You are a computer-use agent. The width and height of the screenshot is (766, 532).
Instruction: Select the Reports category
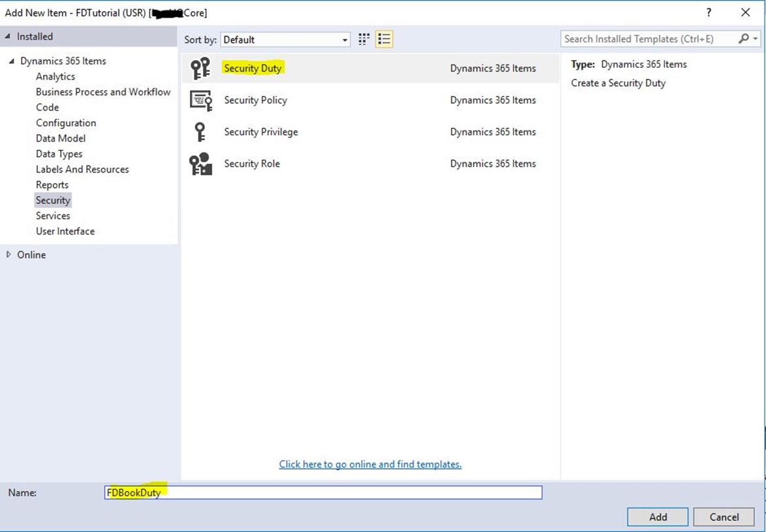pos(52,185)
